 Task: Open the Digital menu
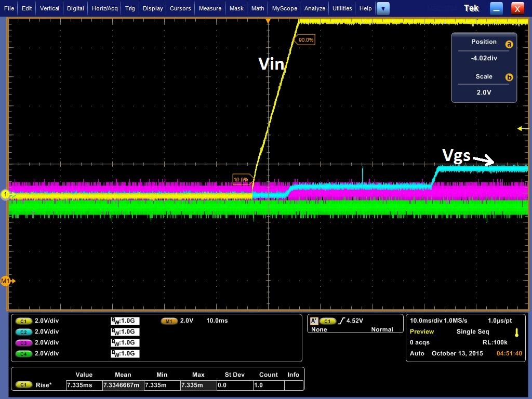click(x=75, y=8)
